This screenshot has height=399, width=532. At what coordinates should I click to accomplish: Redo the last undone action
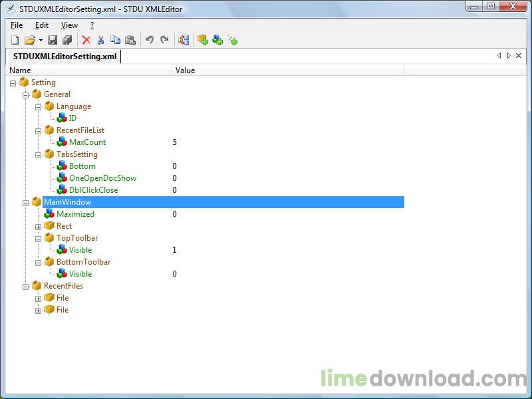(164, 40)
